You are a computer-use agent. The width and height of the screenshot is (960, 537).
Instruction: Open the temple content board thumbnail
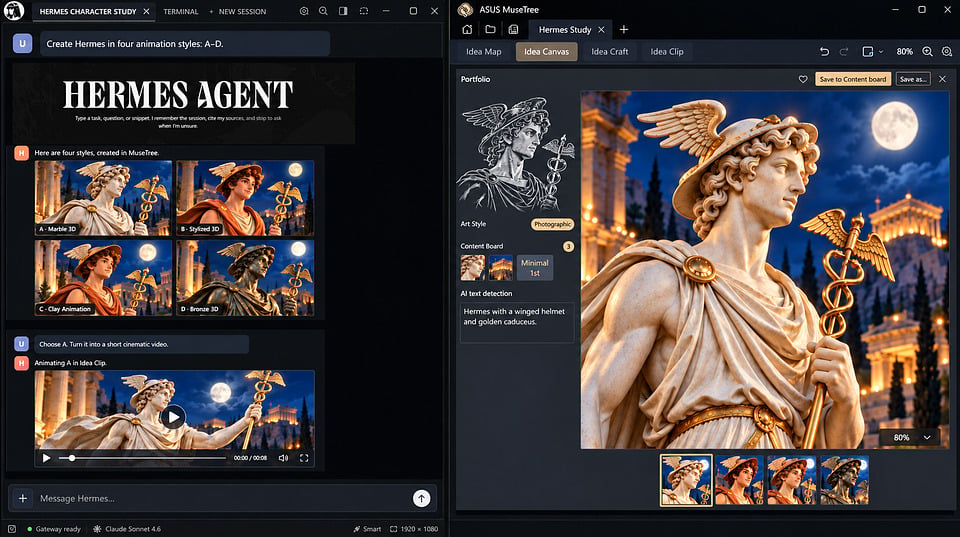click(500, 268)
